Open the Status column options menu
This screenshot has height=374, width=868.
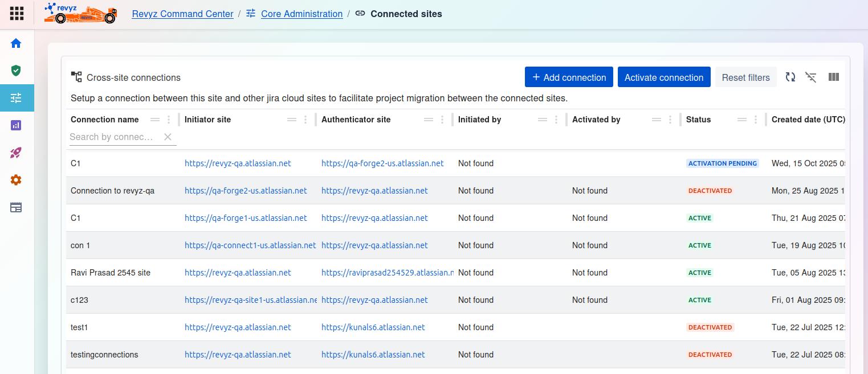(756, 120)
